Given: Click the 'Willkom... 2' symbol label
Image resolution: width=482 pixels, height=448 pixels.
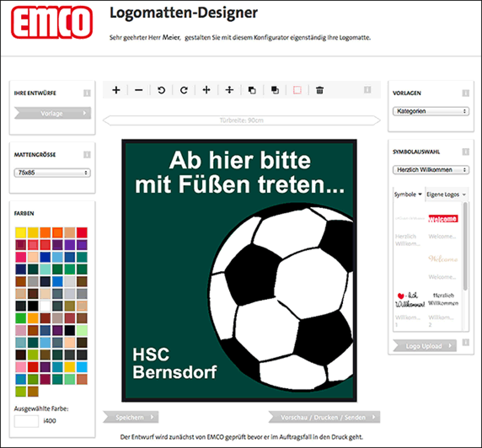Looking at the screenshot, I should pyautogui.click(x=441, y=320).
